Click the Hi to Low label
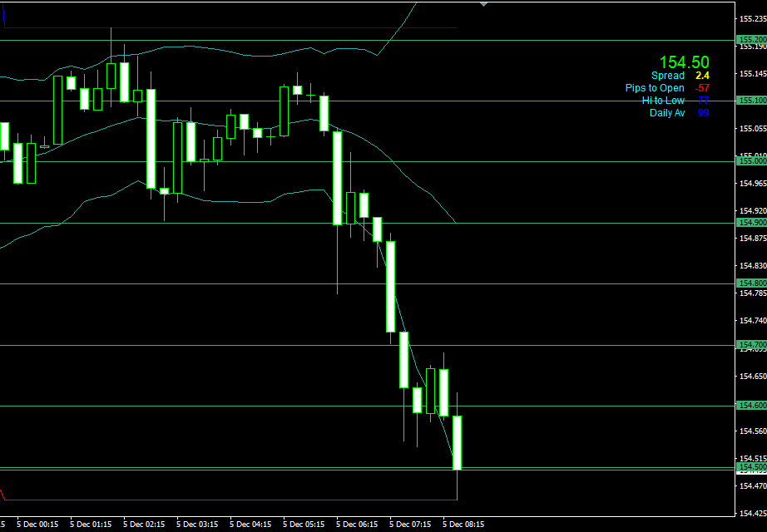The image size is (767, 532). [x=663, y=101]
